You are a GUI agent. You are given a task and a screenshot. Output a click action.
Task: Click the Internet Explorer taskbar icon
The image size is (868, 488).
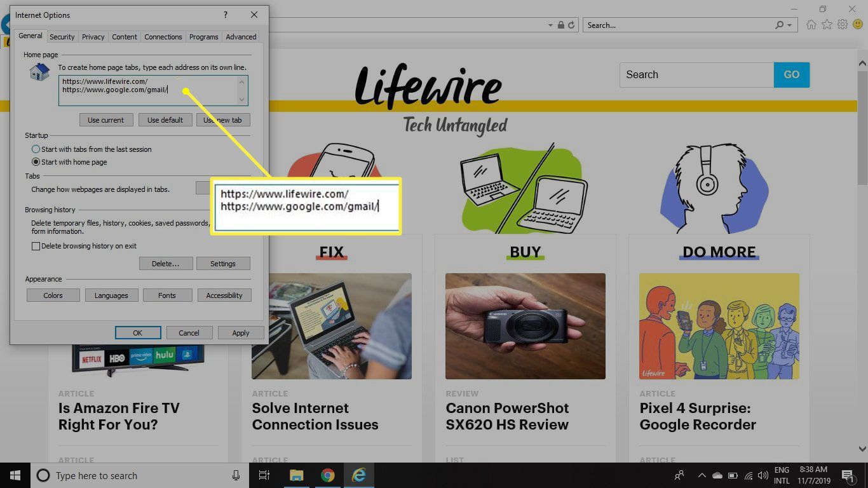pos(359,475)
